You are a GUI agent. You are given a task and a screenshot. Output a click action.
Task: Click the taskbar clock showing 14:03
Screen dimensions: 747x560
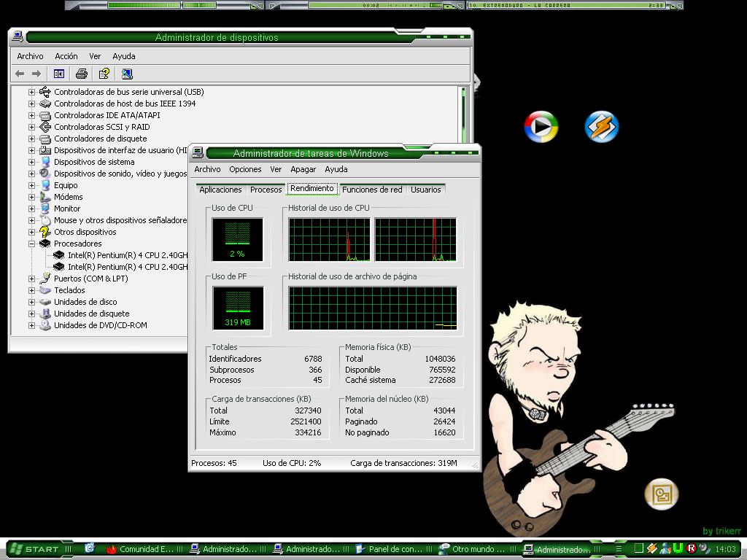point(725,549)
